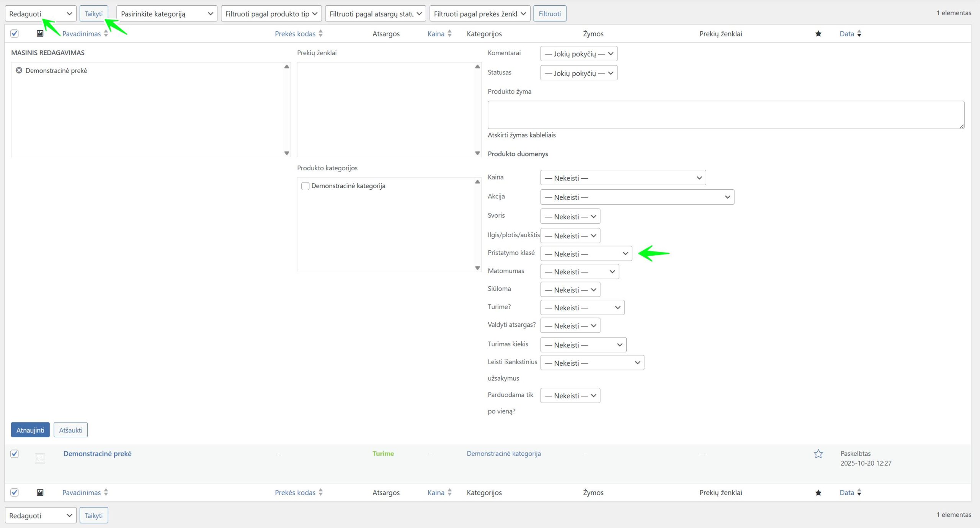
Task: Click the Atnaujinti button
Action: click(30, 430)
